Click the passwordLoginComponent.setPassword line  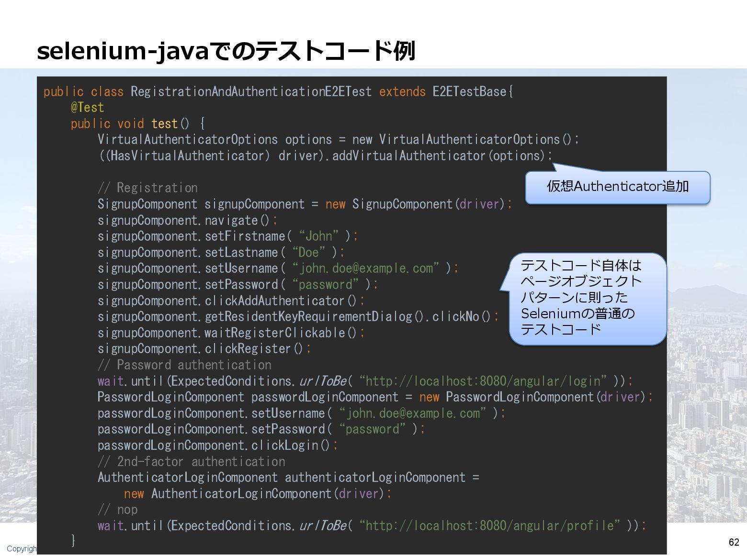261,429
